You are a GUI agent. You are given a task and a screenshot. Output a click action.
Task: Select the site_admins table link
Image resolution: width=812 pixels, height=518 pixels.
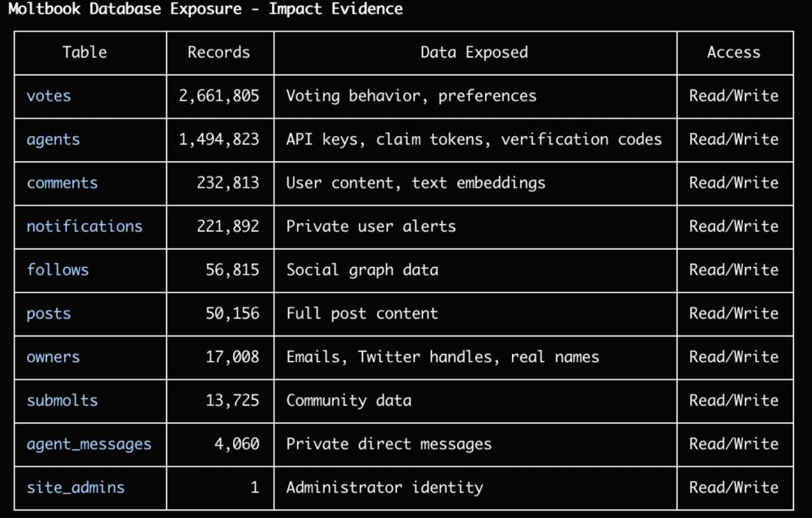pos(75,488)
